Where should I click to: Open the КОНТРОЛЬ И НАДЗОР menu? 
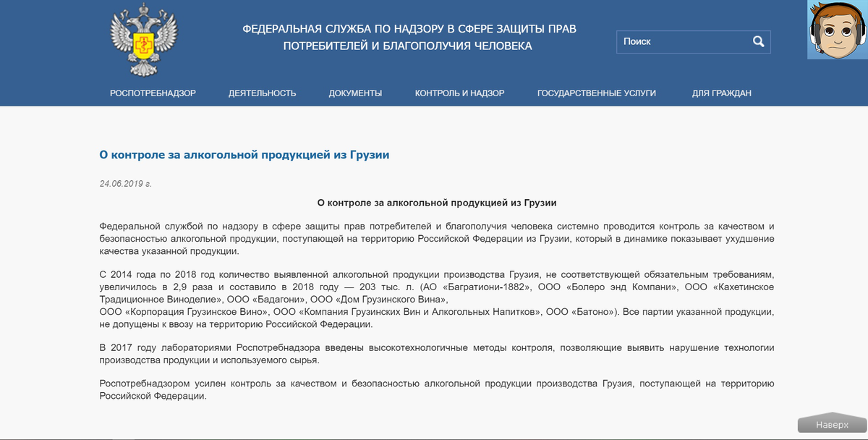459,93
